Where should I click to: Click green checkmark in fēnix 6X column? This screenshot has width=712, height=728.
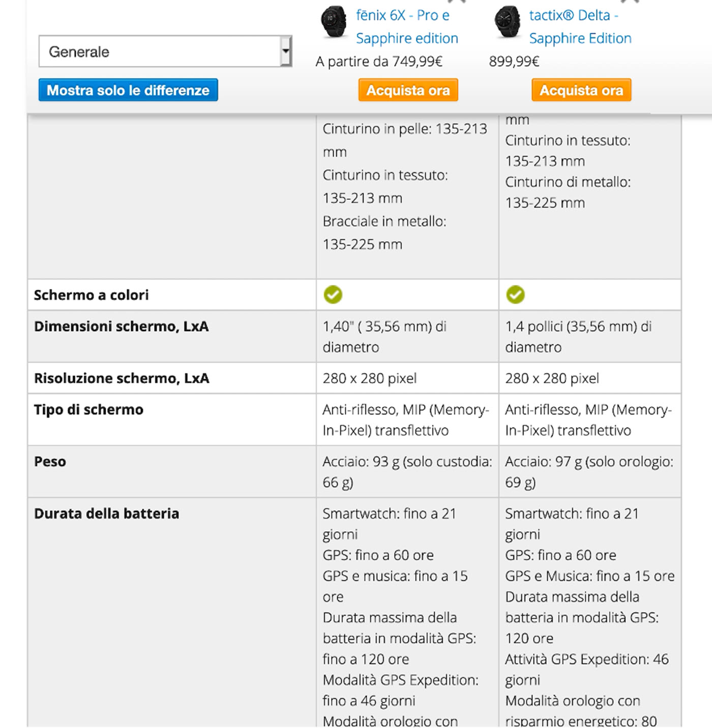[333, 295]
